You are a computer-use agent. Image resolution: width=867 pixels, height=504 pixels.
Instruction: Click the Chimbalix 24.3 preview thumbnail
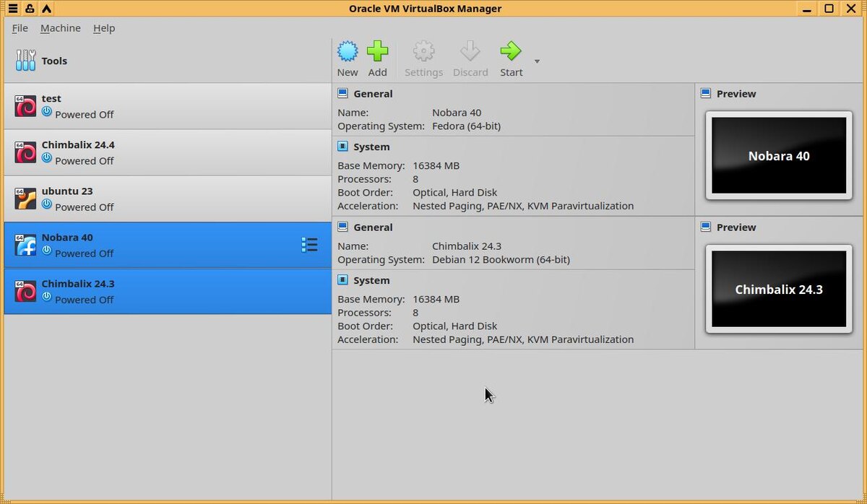tap(779, 289)
